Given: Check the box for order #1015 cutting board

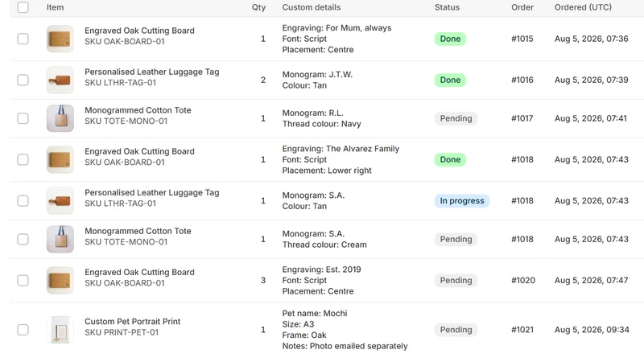Looking at the screenshot, I should pos(23,39).
